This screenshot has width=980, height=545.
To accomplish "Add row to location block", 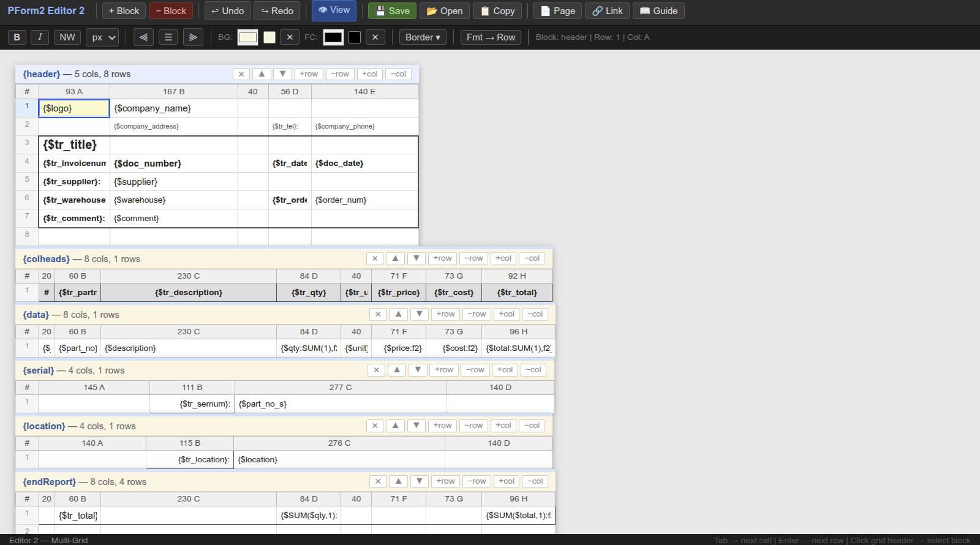I will pos(442,426).
